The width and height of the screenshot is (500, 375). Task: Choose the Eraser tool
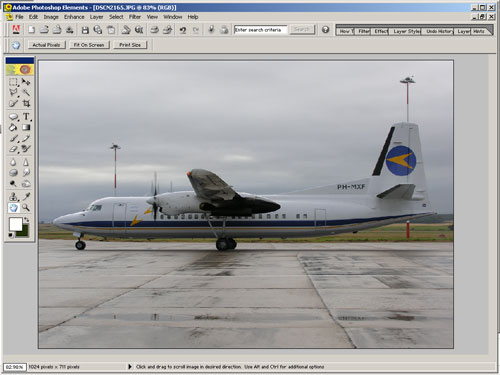click(x=13, y=149)
